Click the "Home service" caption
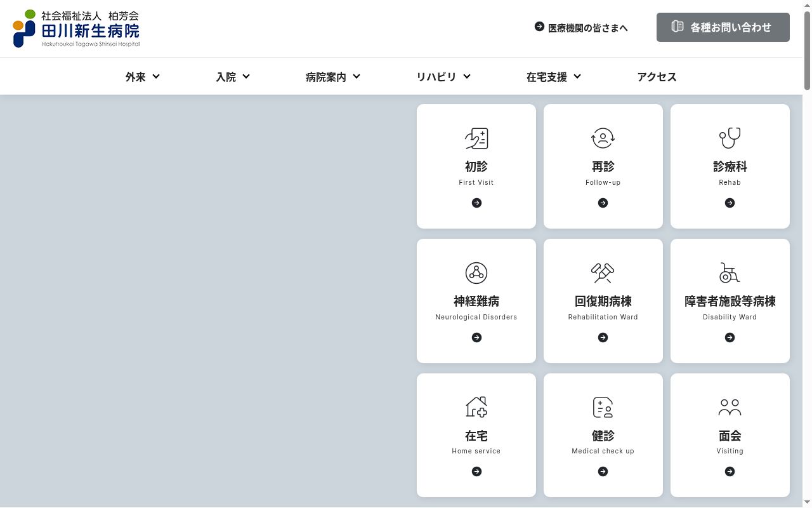The height and width of the screenshot is (508, 812). 476,451
